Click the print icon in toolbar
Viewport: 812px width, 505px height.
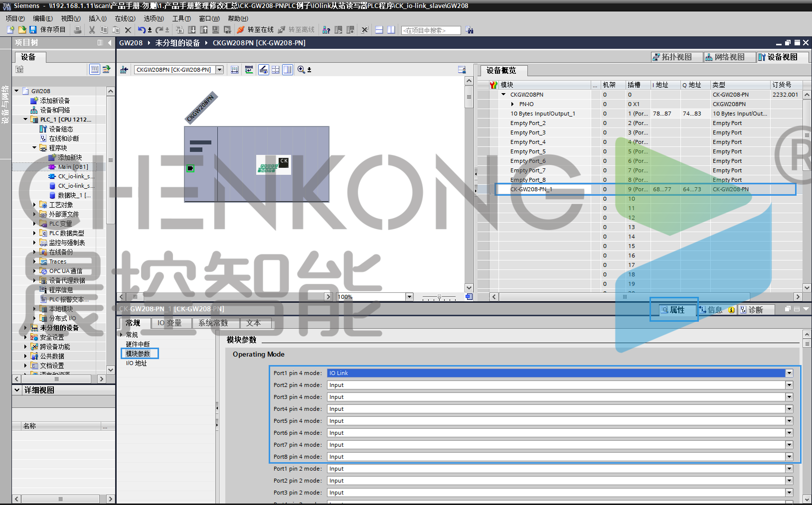pyautogui.click(x=78, y=30)
